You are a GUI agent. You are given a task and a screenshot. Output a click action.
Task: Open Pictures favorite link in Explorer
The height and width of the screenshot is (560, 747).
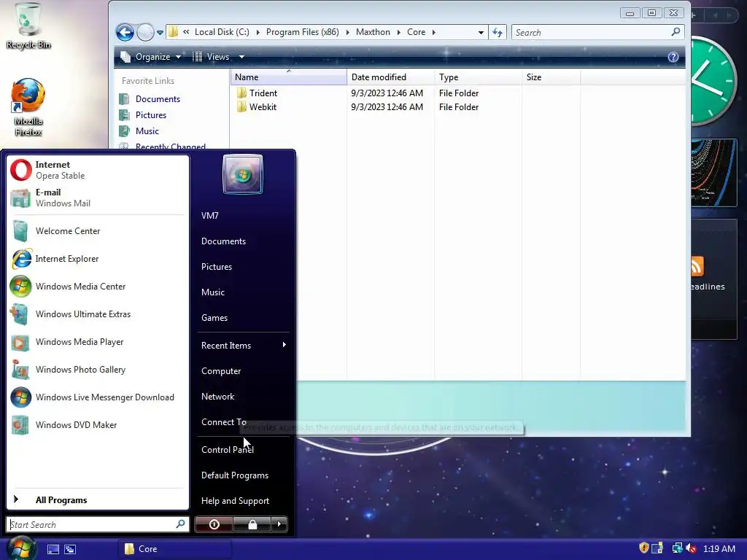tap(150, 115)
